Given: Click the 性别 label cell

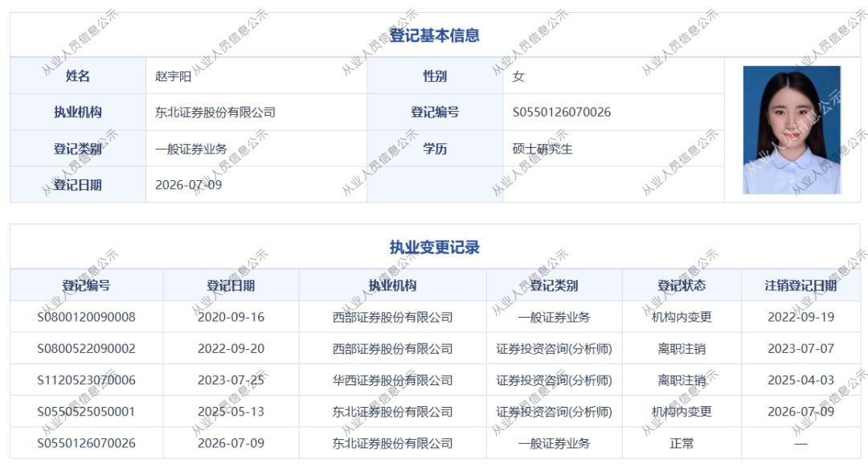Looking at the screenshot, I should point(435,76).
